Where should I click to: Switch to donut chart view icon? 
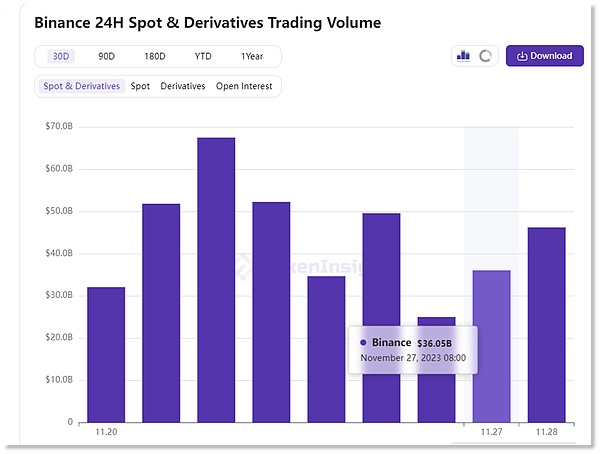tap(486, 56)
